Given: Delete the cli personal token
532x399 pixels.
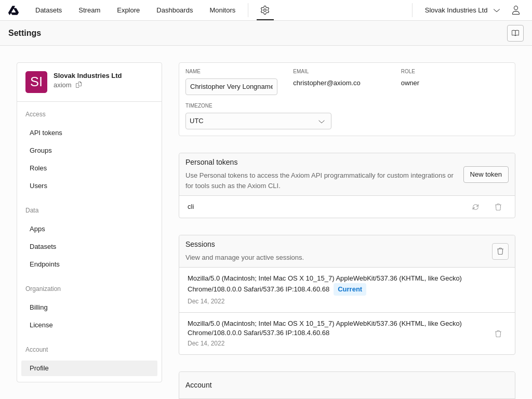Looking at the screenshot, I should 498,207.
